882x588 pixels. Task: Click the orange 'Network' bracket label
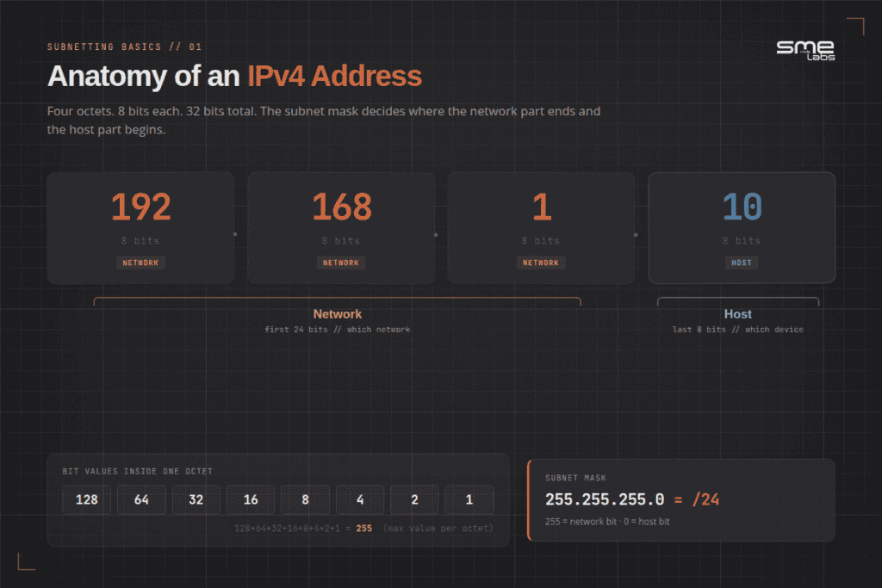pos(338,314)
